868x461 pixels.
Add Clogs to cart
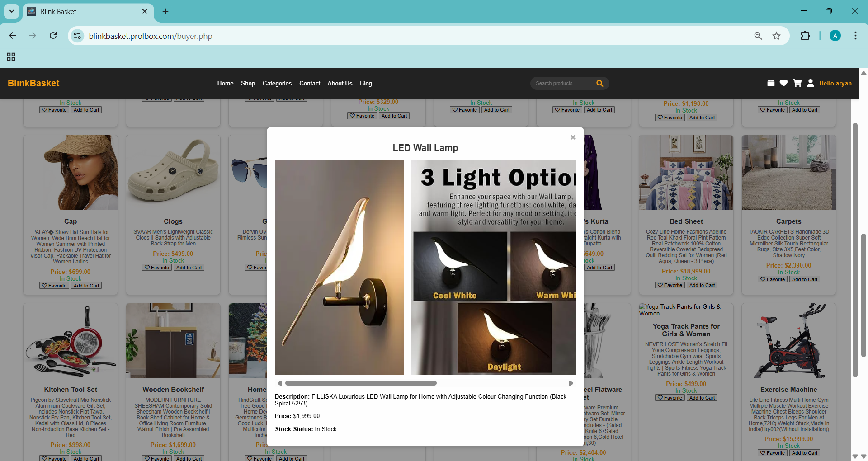(x=189, y=268)
